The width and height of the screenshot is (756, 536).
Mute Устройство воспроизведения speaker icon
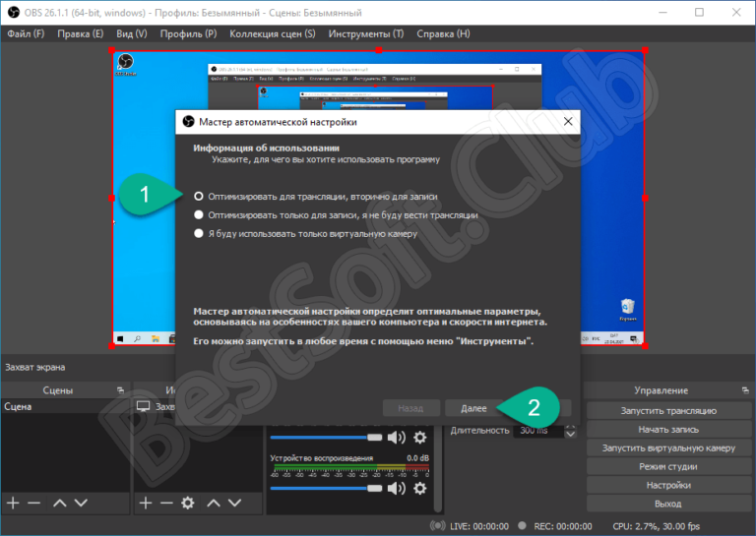[397, 489]
